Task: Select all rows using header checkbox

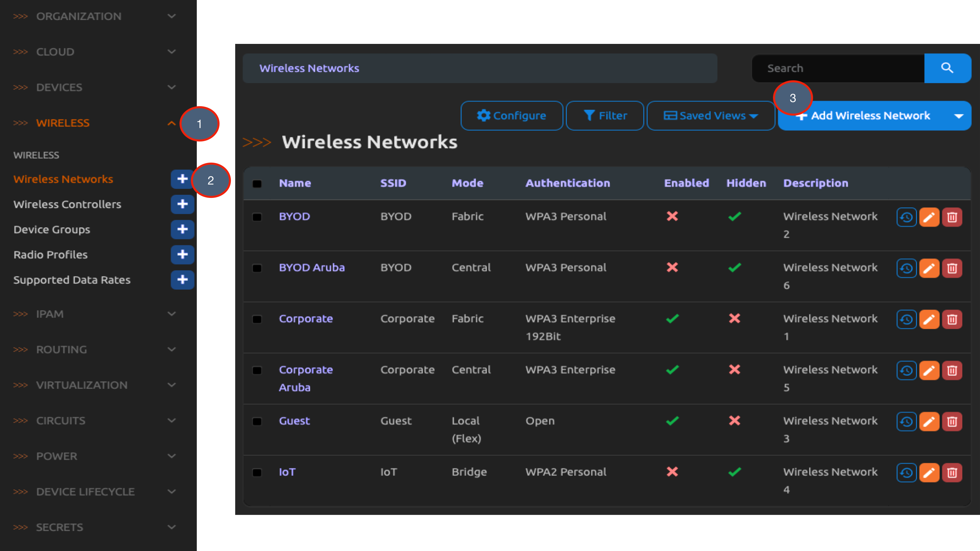Action: coord(257,183)
